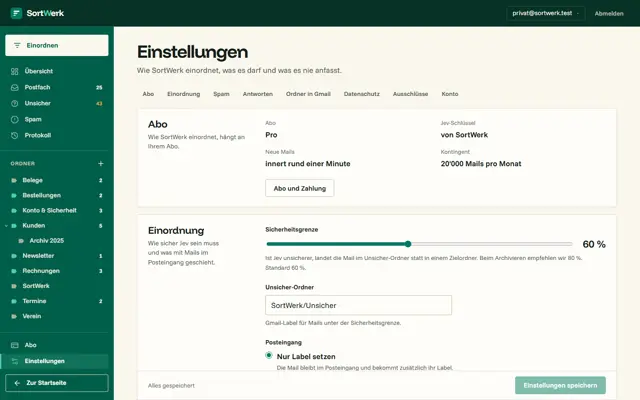Click the Konto & Sicherheit label icon
The width and height of the screenshot is (640, 400).
coord(14,211)
